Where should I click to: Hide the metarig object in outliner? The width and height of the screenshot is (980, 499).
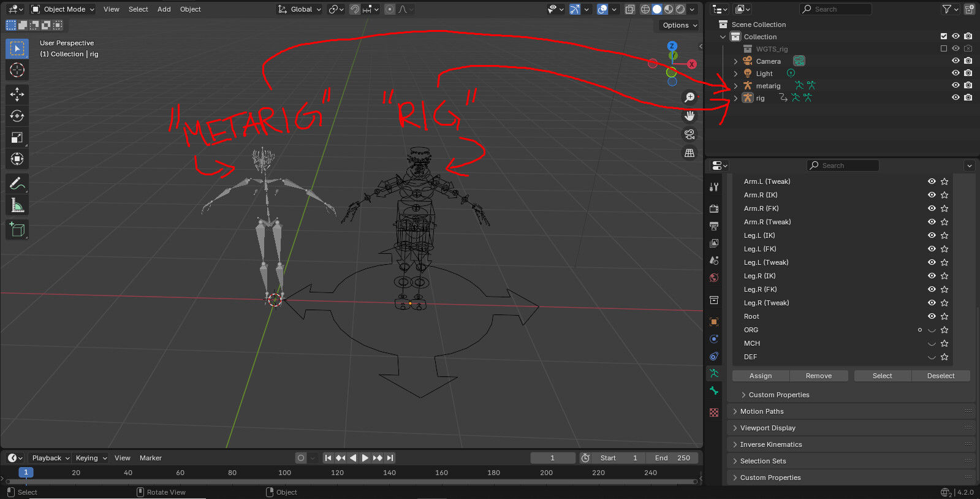click(955, 85)
